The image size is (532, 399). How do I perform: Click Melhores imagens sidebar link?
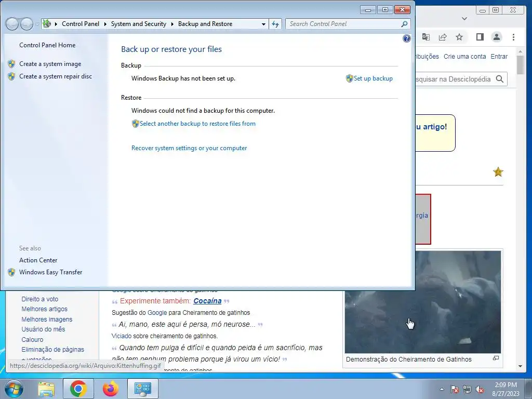47,320
